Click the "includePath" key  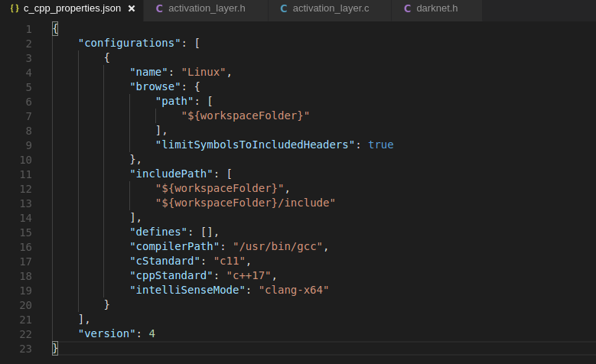tap(171, 174)
